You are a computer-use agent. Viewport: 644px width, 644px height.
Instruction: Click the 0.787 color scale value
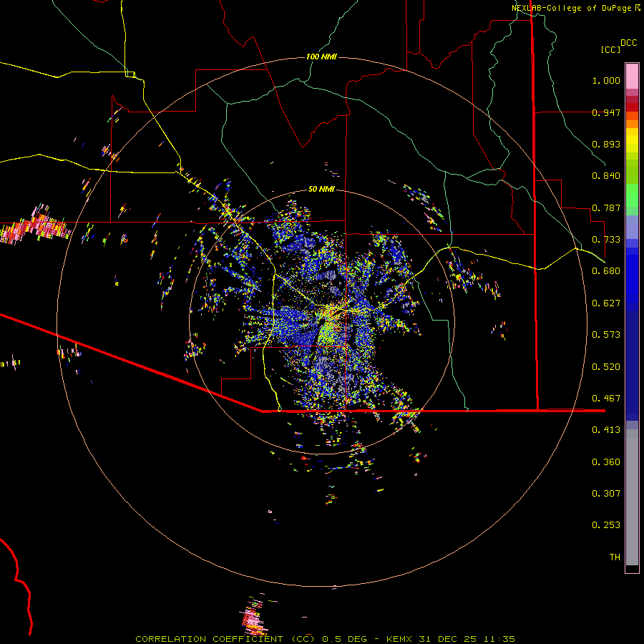[x=606, y=208]
